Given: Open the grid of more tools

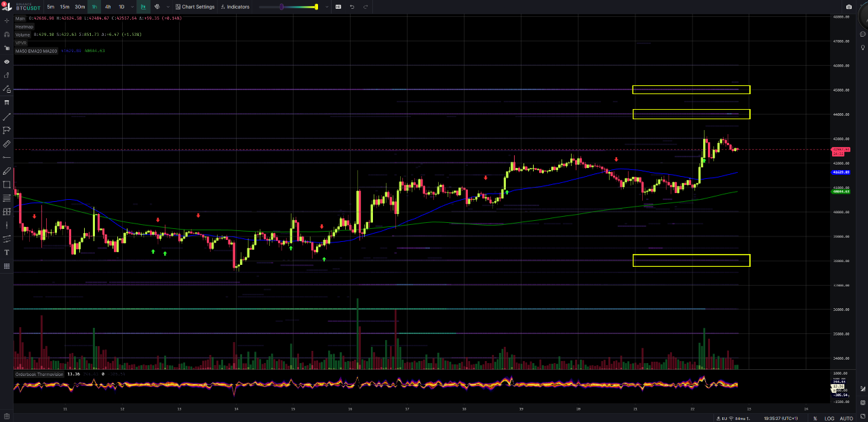Looking at the screenshot, I should [x=7, y=266].
